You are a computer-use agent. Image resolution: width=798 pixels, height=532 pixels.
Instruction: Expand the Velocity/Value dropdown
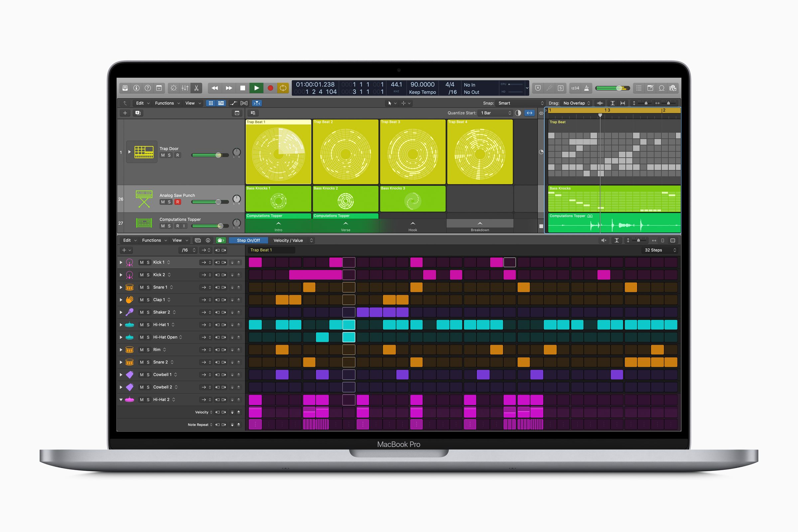[x=303, y=240]
